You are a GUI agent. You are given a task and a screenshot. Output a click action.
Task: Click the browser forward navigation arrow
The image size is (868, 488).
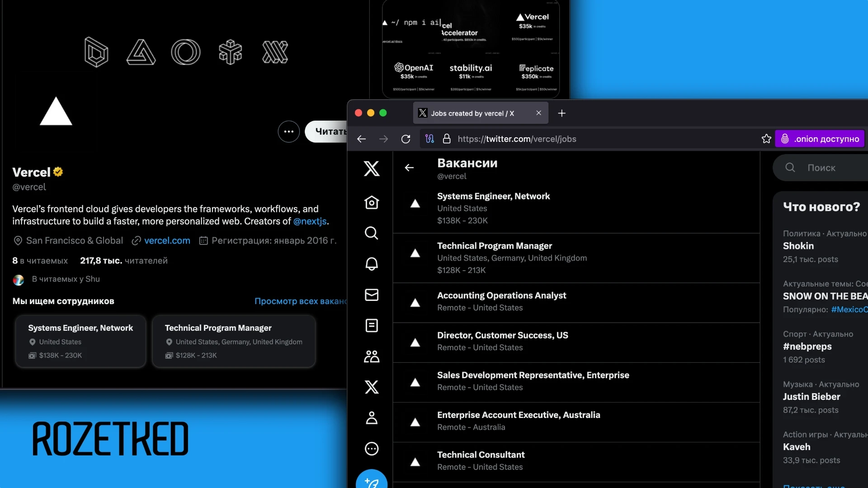(x=383, y=140)
